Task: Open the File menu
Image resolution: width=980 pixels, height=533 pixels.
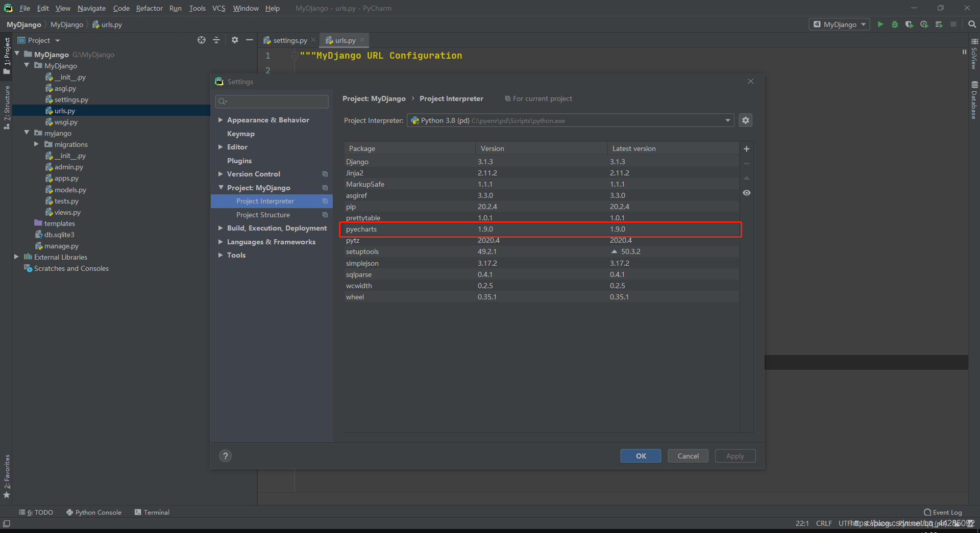Action: point(24,8)
